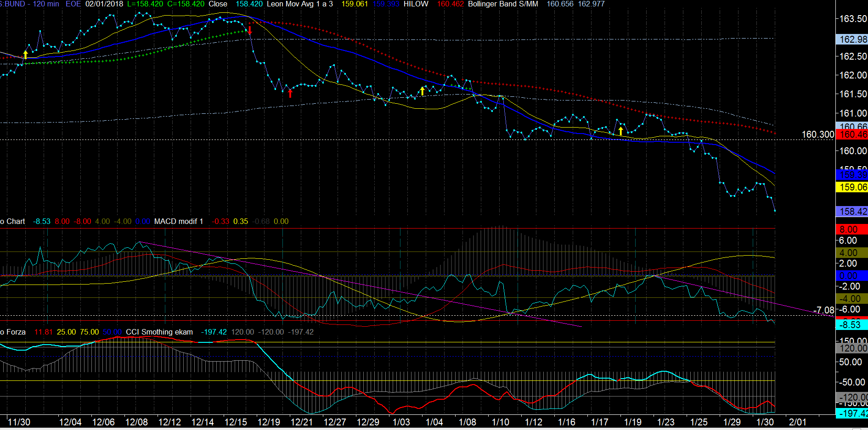This screenshot has height=430, width=868.
Task: Select the 1/23 date on time axis
Action: (666, 422)
